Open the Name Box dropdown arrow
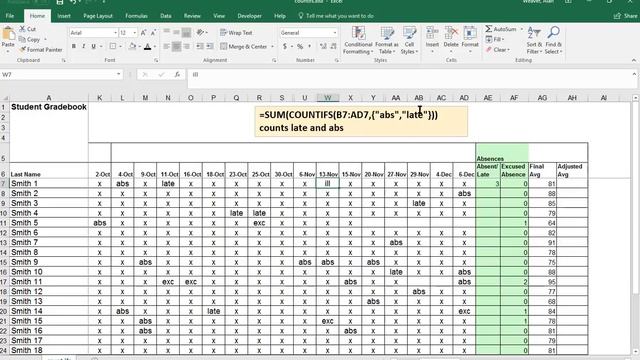The width and height of the screenshot is (640, 360). click(118, 75)
